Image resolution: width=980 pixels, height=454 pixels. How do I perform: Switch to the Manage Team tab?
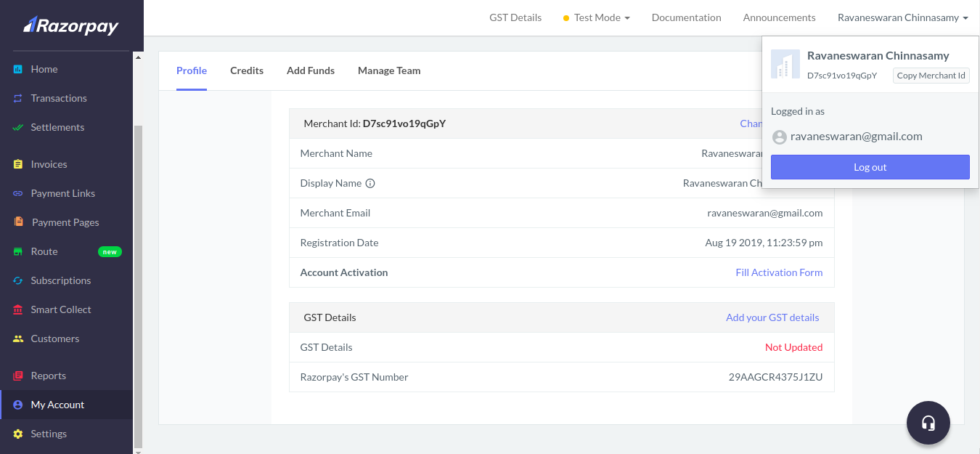pos(389,70)
